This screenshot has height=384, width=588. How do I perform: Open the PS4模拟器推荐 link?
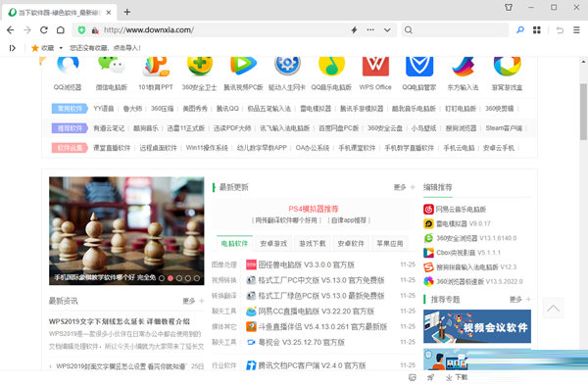click(314, 209)
